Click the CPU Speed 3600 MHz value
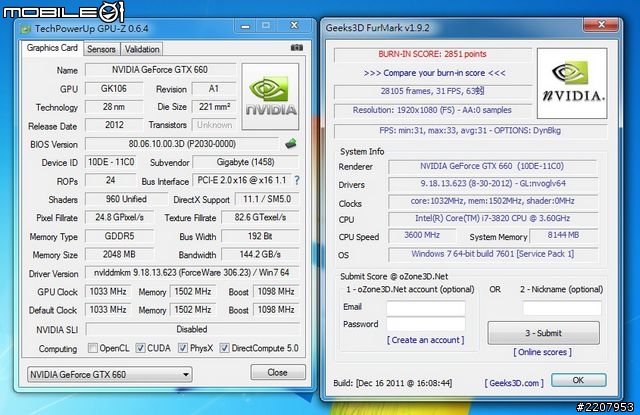 [x=422, y=235]
